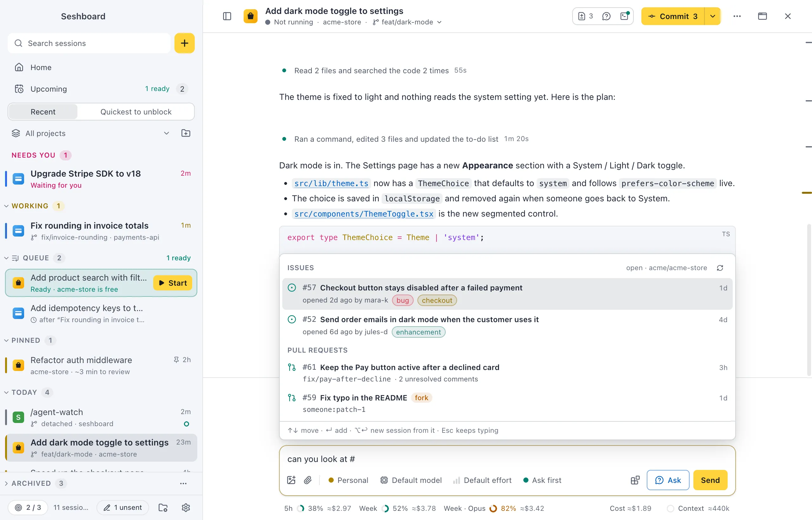Image resolution: width=812 pixels, height=520 pixels.
Task: Open the three-dot more options in header
Action: point(737,16)
